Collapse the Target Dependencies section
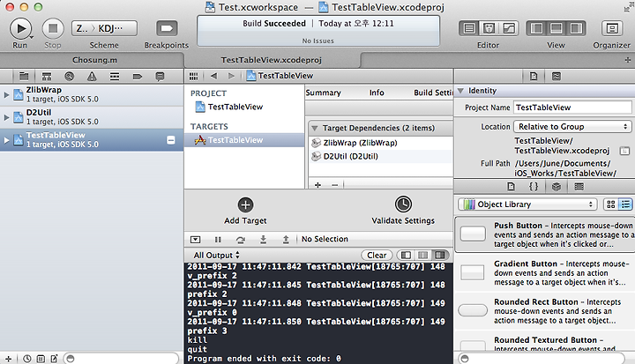This screenshot has height=364, width=635. point(314,128)
